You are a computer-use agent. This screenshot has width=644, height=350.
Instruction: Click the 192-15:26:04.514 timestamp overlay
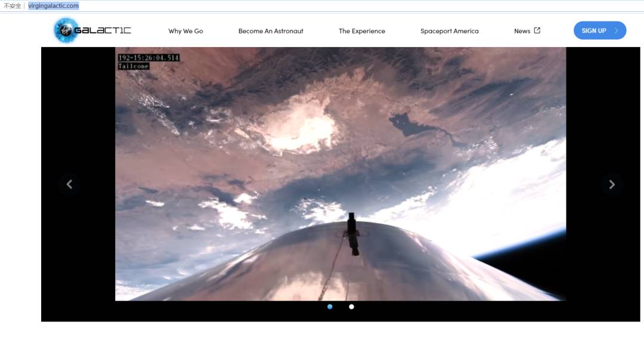(x=148, y=57)
